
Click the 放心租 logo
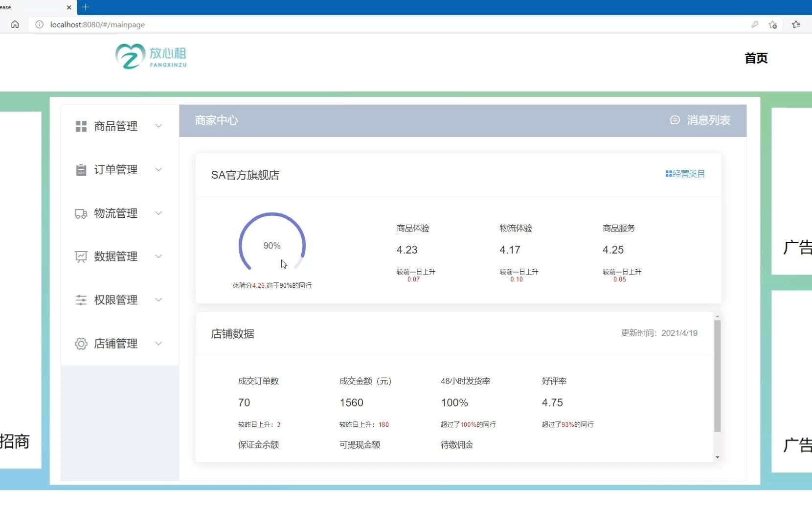151,57
